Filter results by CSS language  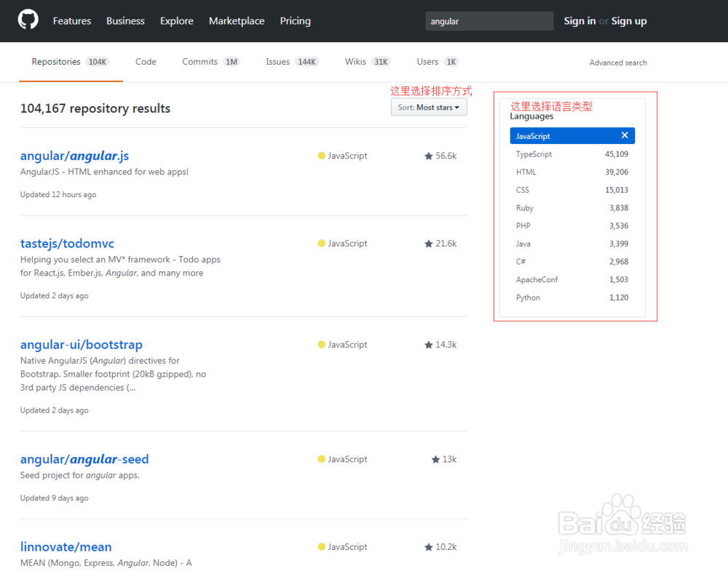572,190
